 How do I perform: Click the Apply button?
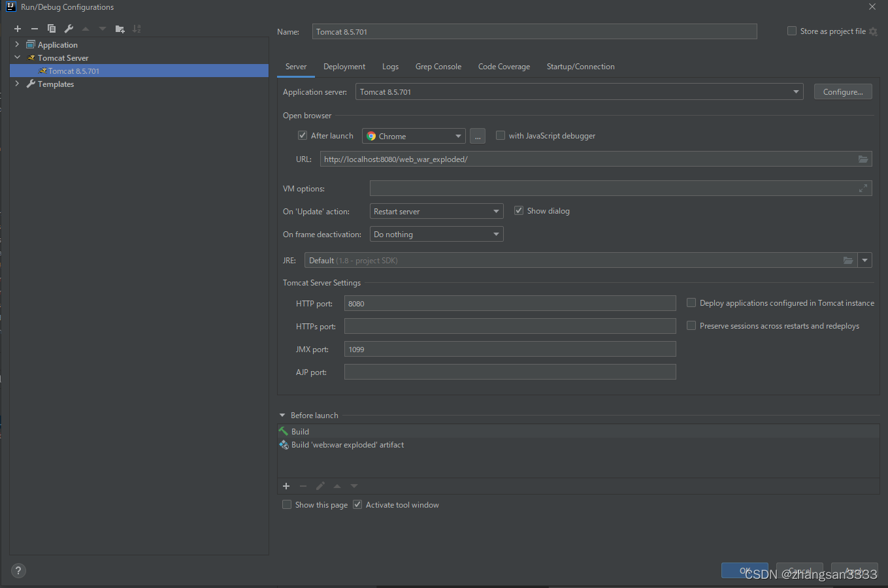[855, 570]
